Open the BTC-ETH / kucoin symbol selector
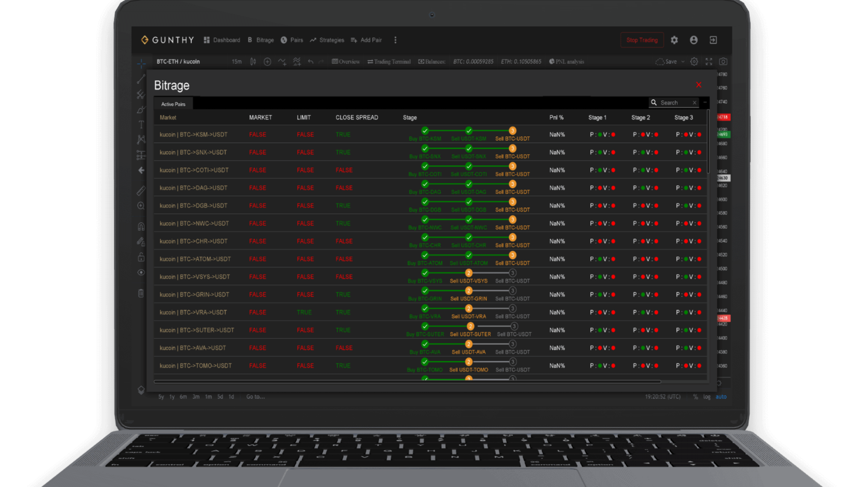 (x=178, y=62)
